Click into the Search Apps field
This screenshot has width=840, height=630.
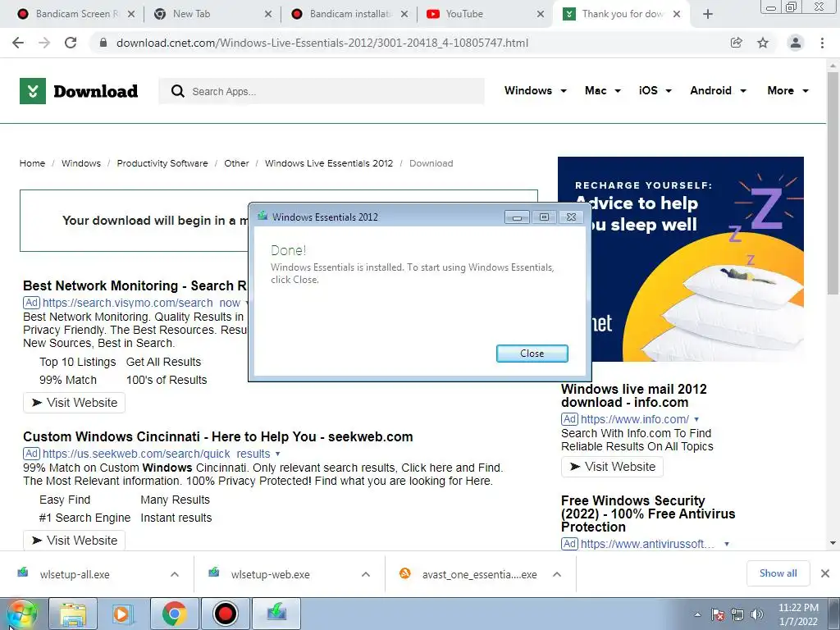pyautogui.click(x=322, y=91)
